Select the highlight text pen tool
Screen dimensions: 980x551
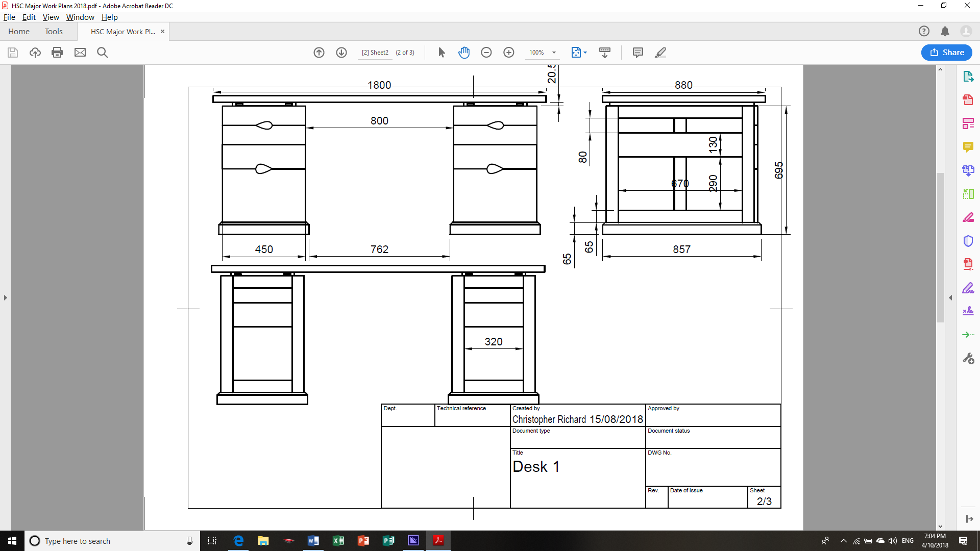[x=660, y=53]
